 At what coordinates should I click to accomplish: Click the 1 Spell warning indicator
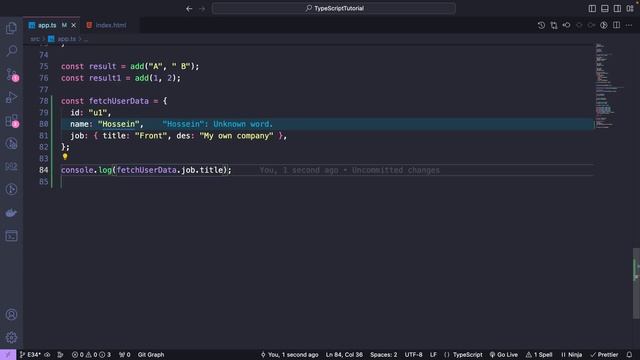click(539, 355)
